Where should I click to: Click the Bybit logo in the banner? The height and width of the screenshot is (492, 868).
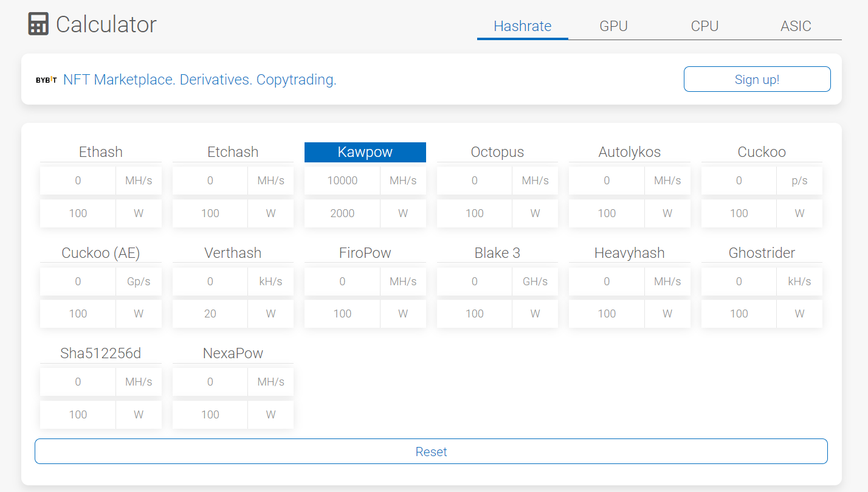coord(46,80)
